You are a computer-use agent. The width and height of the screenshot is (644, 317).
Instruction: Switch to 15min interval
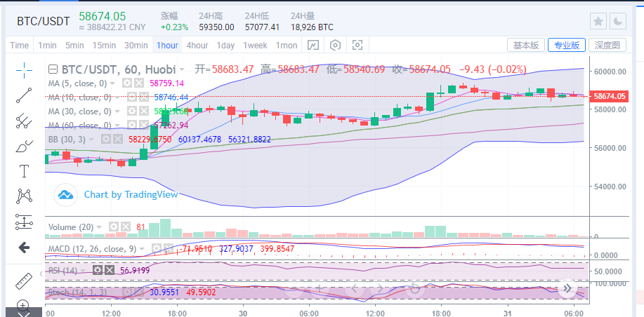point(104,45)
